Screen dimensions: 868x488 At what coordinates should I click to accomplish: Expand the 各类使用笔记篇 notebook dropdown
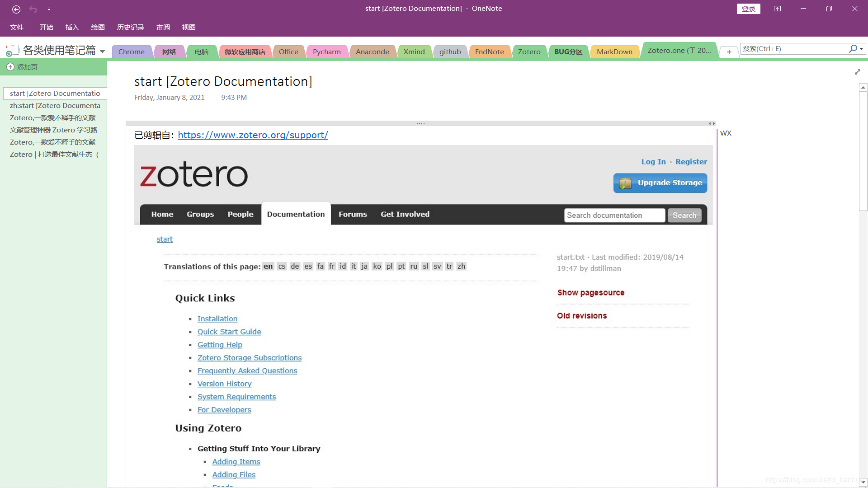103,52
